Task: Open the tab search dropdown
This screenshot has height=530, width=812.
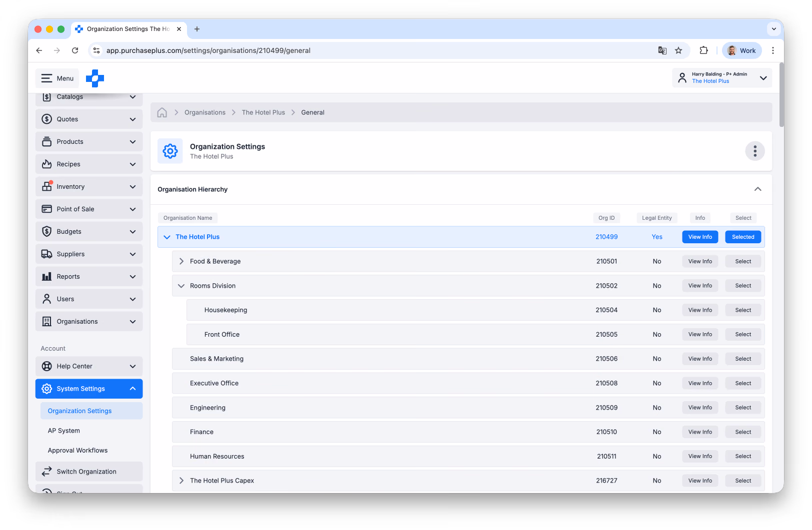Action: [774, 29]
